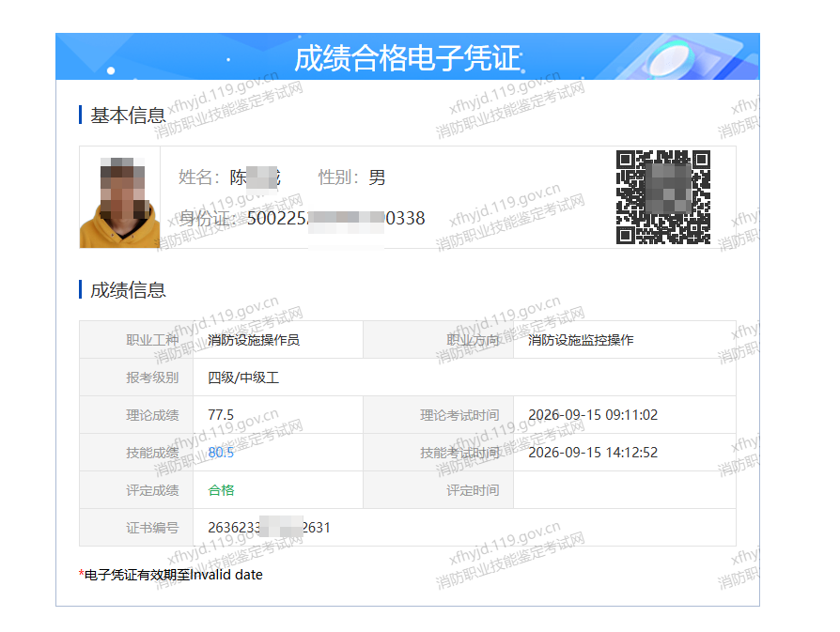Click the green 合格 result
Screen dimensions: 840x632
click(x=221, y=489)
